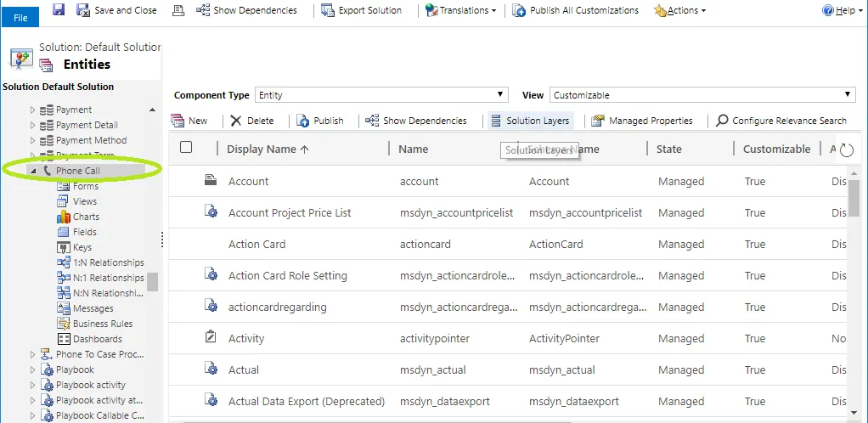The image size is (868, 423).
Task: Sort by Name column header
Action: coord(413,149)
